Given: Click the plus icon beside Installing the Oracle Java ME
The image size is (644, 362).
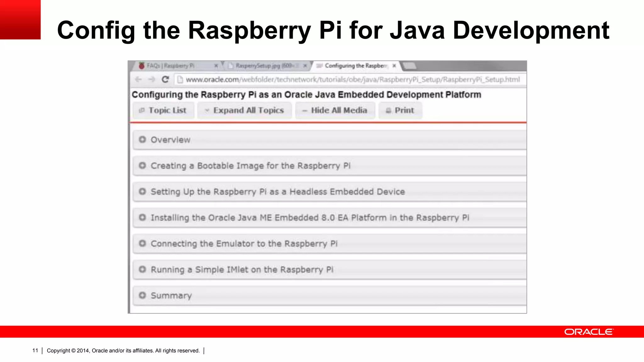Looking at the screenshot, I should [x=142, y=217].
